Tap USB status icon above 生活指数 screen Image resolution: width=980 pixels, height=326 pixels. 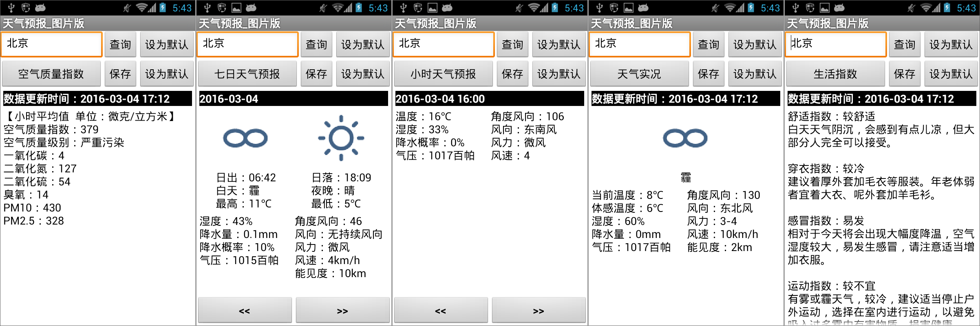[x=796, y=8]
